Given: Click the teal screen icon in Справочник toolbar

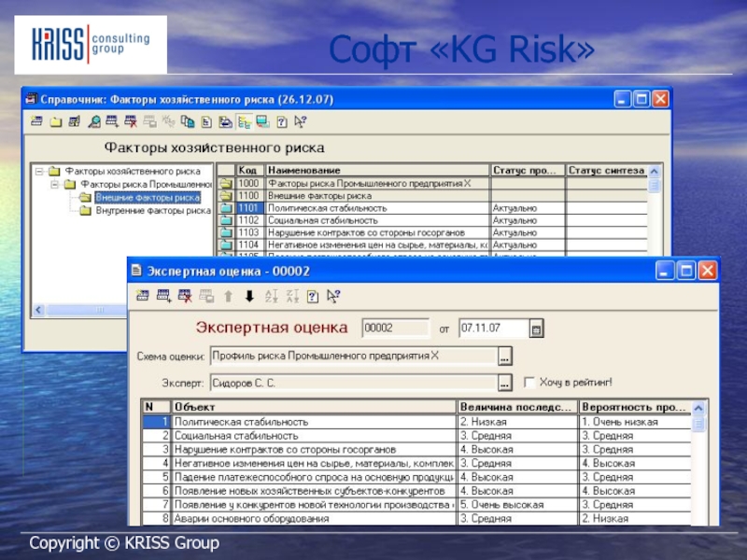Looking at the screenshot, I should [x=262, y=122].
